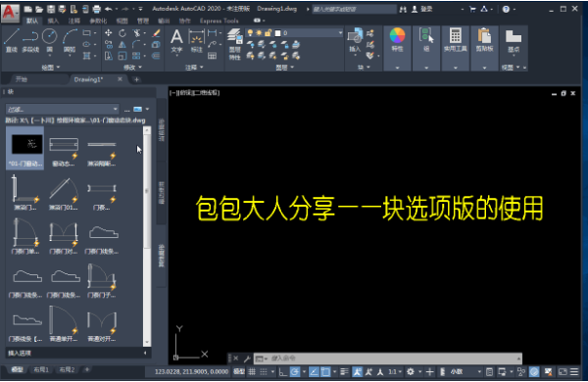This screenshot has width=588, height=382.
Task: Toggle lineweight display in status bar
Action: tap(344, 372)
